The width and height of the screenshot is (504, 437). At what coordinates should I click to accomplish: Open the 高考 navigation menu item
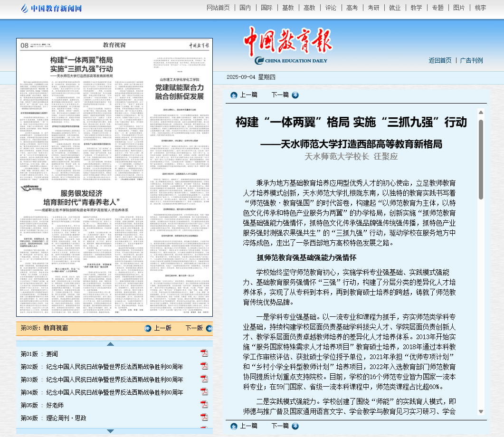[x=352, y=8]
